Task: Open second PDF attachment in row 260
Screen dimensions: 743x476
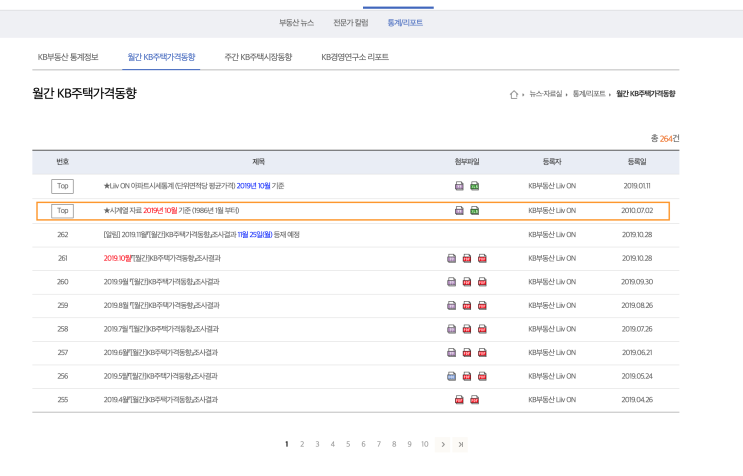Action: pyautogui.click(x=482, y=282)
